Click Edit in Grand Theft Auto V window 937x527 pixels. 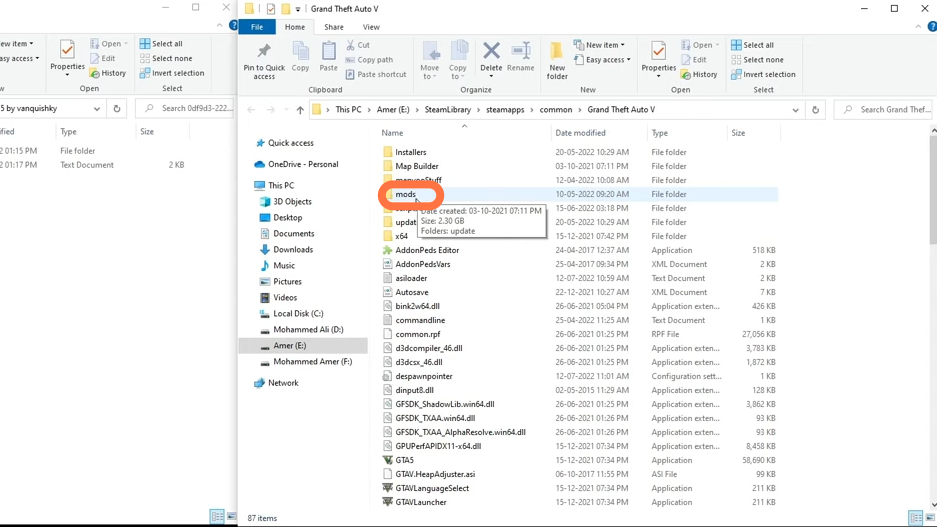point(694,60)
